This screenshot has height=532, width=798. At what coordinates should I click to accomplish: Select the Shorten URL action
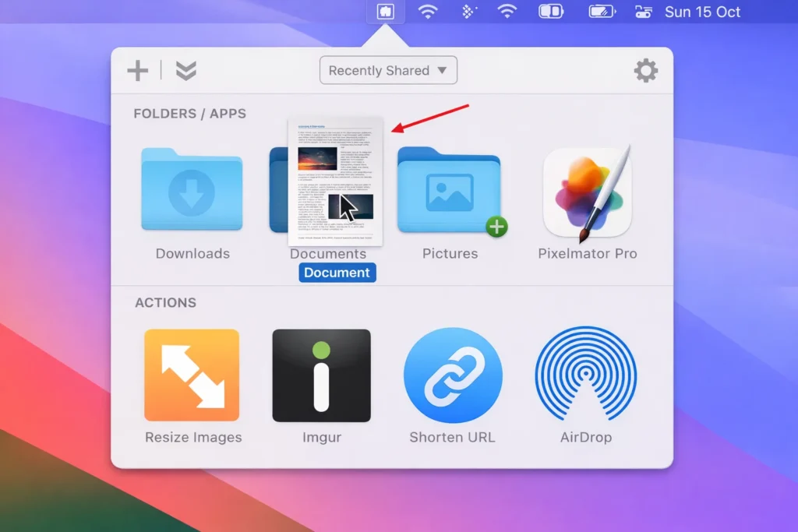pos(453,375)
